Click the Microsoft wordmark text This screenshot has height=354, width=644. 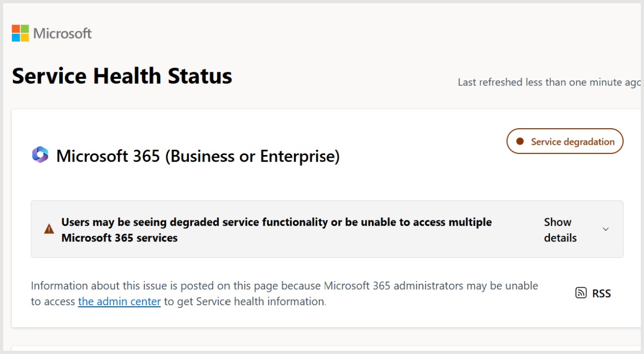[x=62, y=33]
